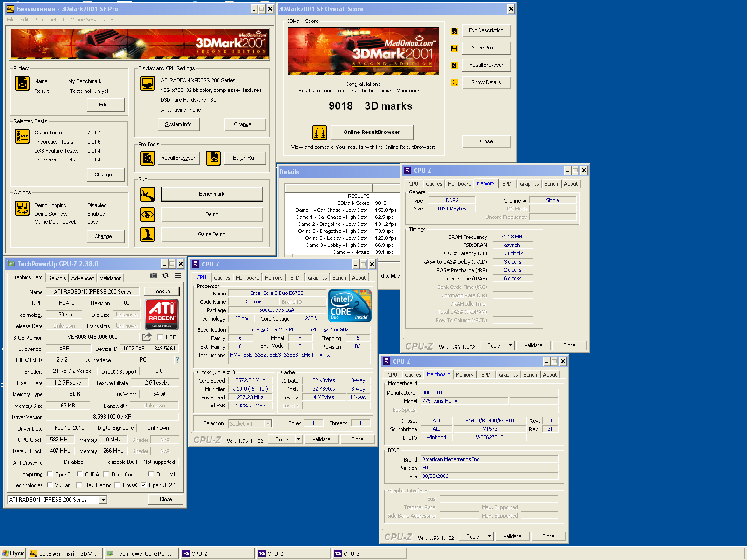
Task: Click the System Info button
Action: point(178,124)
